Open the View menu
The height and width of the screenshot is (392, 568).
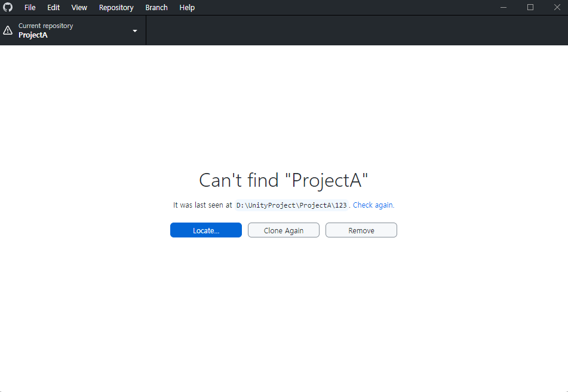coord(79,7)
